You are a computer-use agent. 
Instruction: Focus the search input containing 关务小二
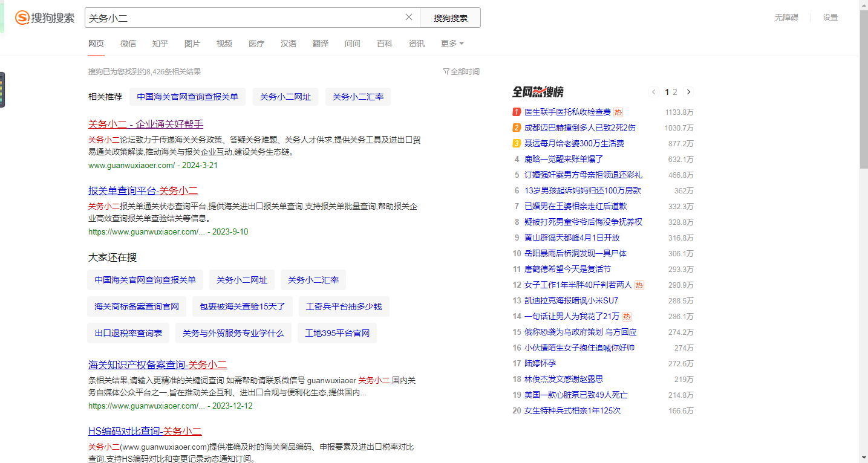[x=245, y=18]
